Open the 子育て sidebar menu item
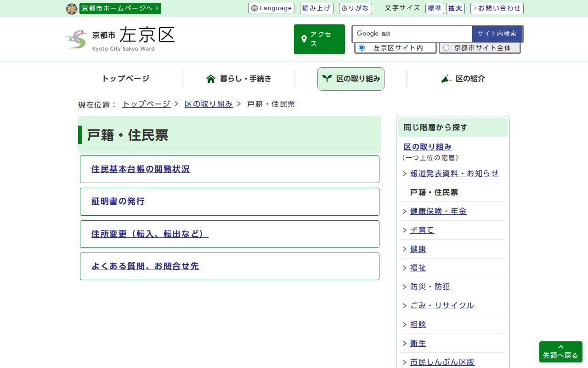588x368 pixels. click(422, 230)
